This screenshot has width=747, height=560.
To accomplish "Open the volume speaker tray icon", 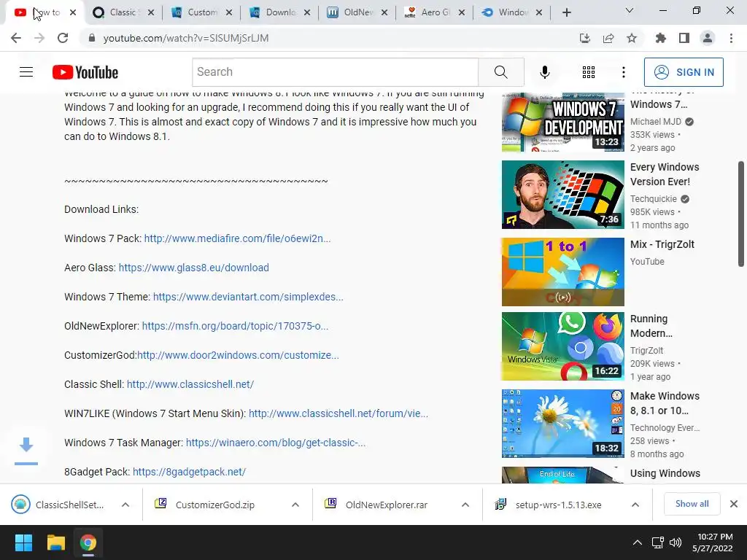I will (x=676, y=542).
